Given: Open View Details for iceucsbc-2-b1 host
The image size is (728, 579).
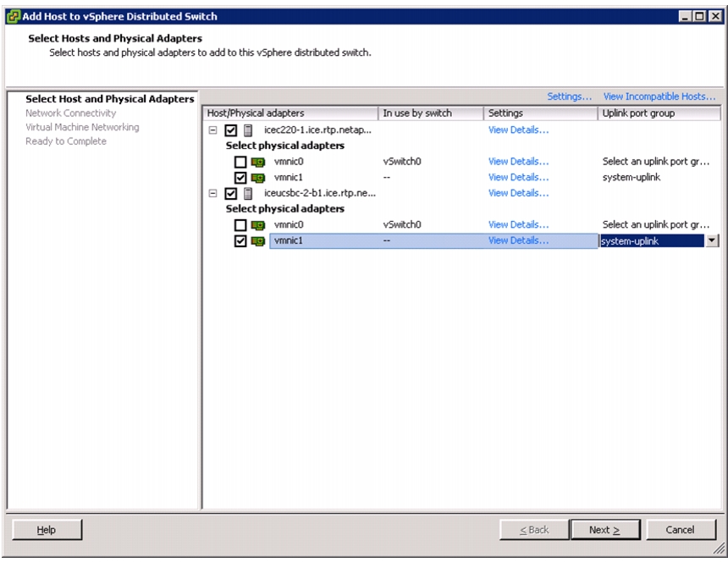Looking at the screenshot, I should (x=518, y=193).
